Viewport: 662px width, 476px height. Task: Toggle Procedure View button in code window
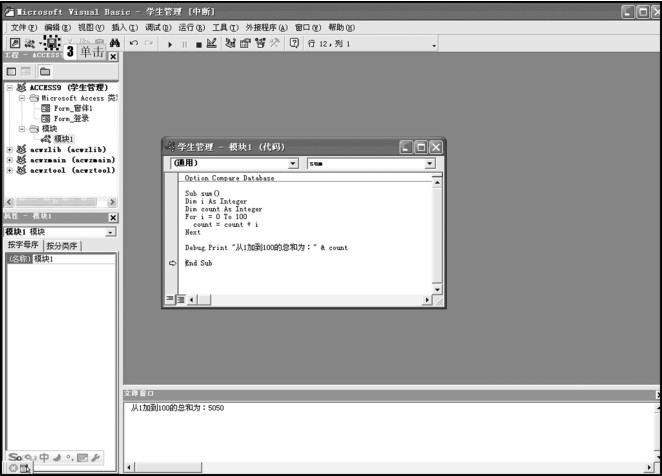click(170, 299)
